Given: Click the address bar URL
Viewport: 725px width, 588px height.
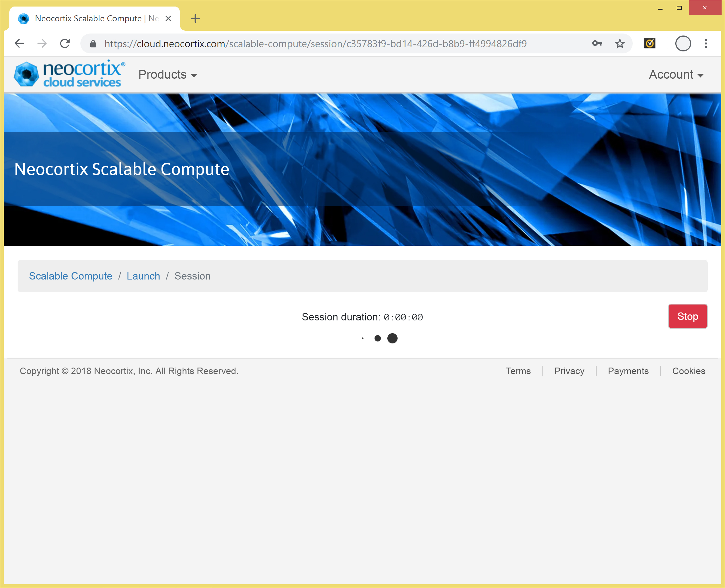Looking at the screenshot, I should click(x=315, y=44).
